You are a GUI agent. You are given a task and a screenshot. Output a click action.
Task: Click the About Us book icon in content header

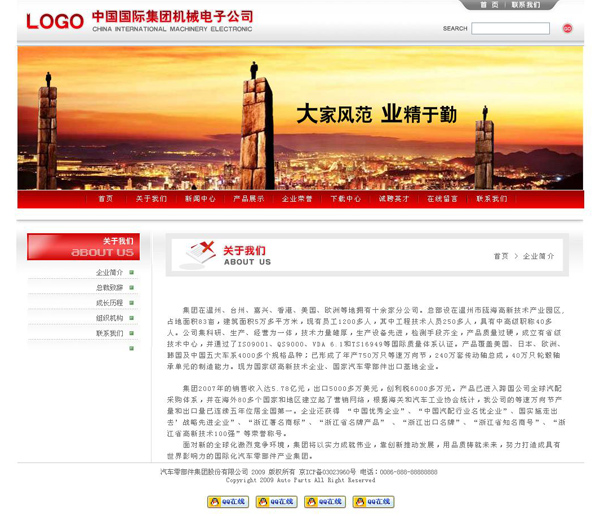[201, 253]
